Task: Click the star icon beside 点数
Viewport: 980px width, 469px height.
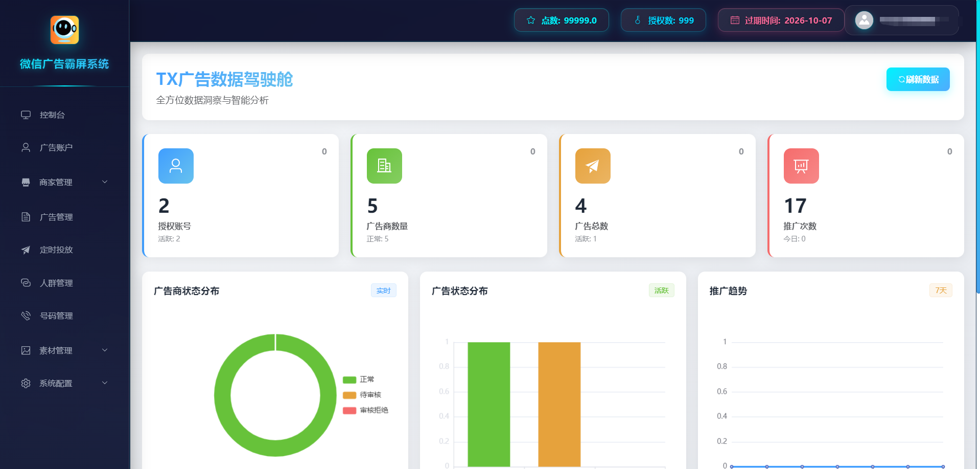Action: pyautogui.click(x=531, y=20)
